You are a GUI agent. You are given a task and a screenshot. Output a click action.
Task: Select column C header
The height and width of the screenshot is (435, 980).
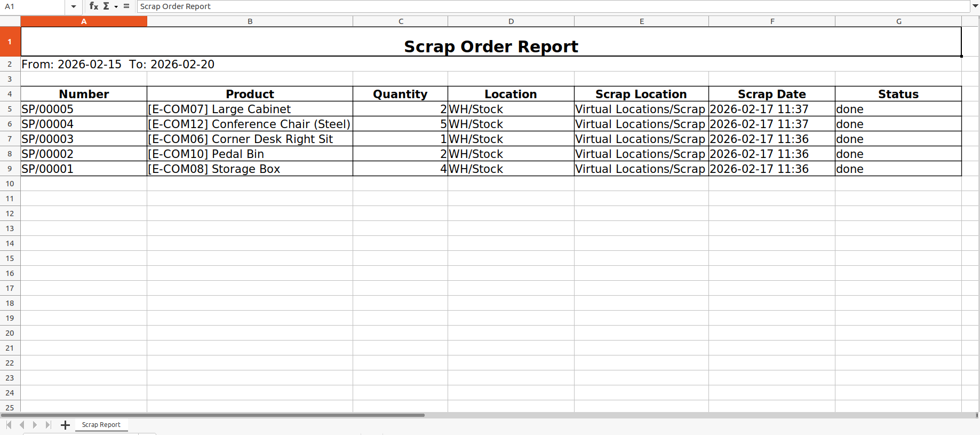(401, 21)
